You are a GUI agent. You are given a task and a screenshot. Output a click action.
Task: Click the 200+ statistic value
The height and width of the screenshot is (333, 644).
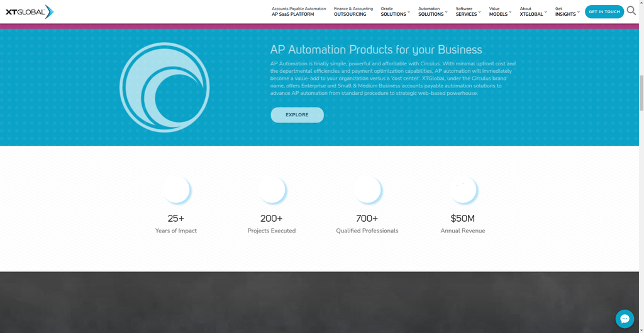[x=272, y=218]
